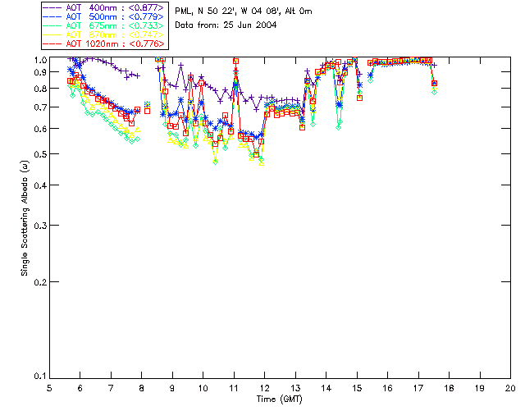Click the AOT 500nm blue legend entry
The height and width of the screenshot is (420, 525).
click(x=104, y=16)
